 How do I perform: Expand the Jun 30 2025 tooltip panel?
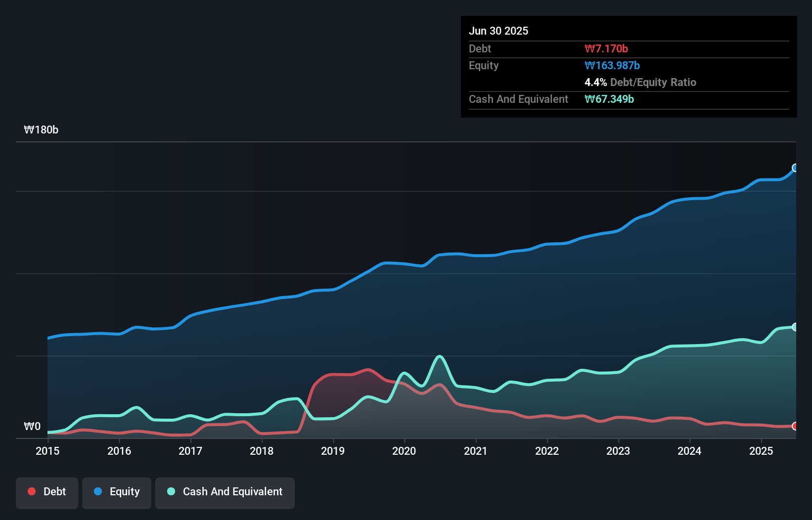(x=499, y=31)
